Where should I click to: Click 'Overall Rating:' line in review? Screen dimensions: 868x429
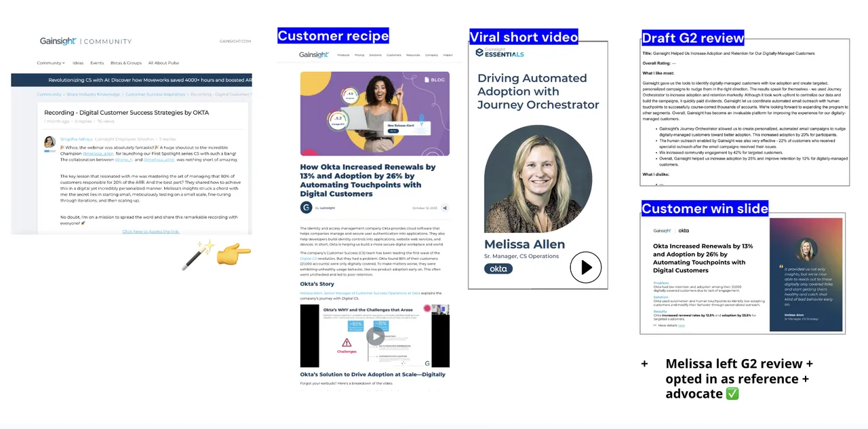659,63
